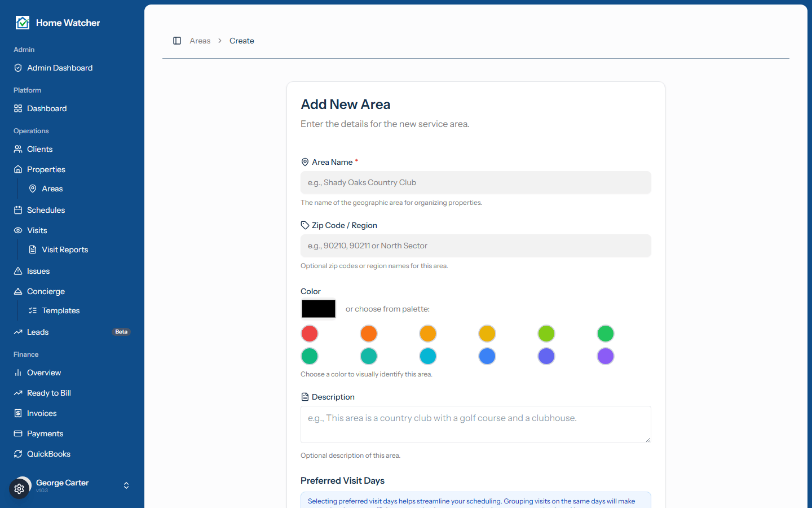Image resolution: width=812 pixels, height=508 pixels.
Task: Click the Leads trending arrow icon
Action: pos(18,332)
